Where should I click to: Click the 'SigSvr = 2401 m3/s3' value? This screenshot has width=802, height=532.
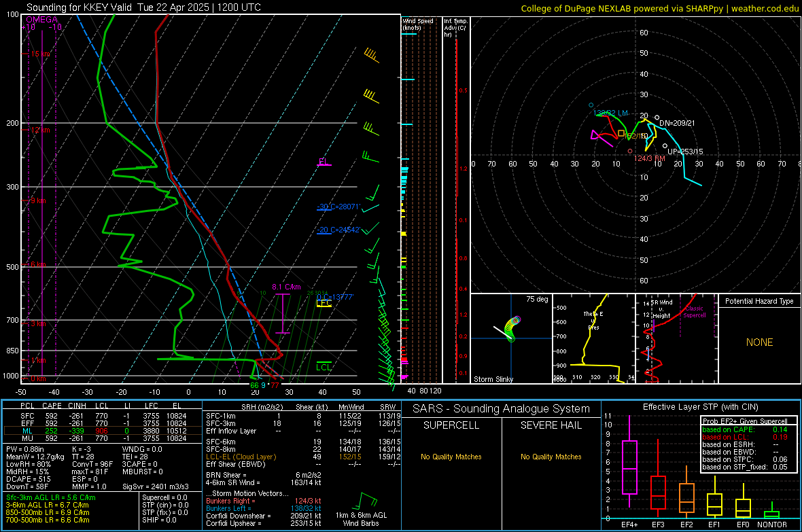pyautogui.click(x=156, y=487)
